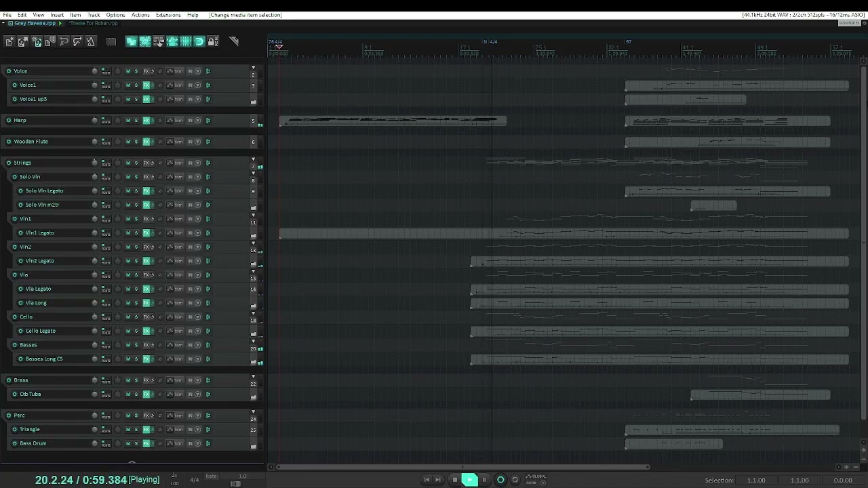Open the File menu

(6, 15)
